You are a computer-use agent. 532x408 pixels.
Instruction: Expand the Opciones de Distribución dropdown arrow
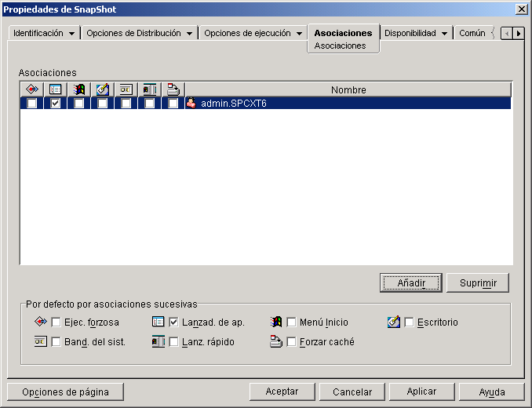[189, 34]
